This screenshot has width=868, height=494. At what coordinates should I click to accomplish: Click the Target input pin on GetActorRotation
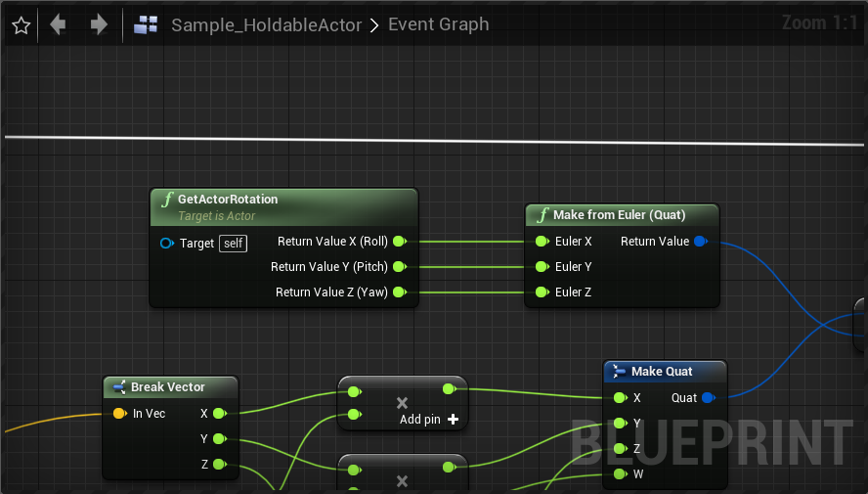click(167, 243)
